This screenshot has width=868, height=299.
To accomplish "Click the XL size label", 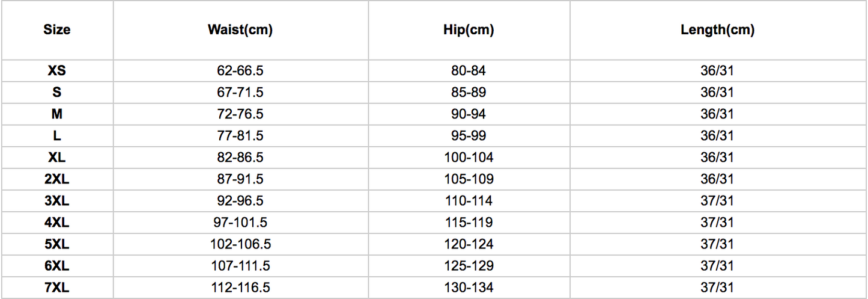I will [56, 158].
